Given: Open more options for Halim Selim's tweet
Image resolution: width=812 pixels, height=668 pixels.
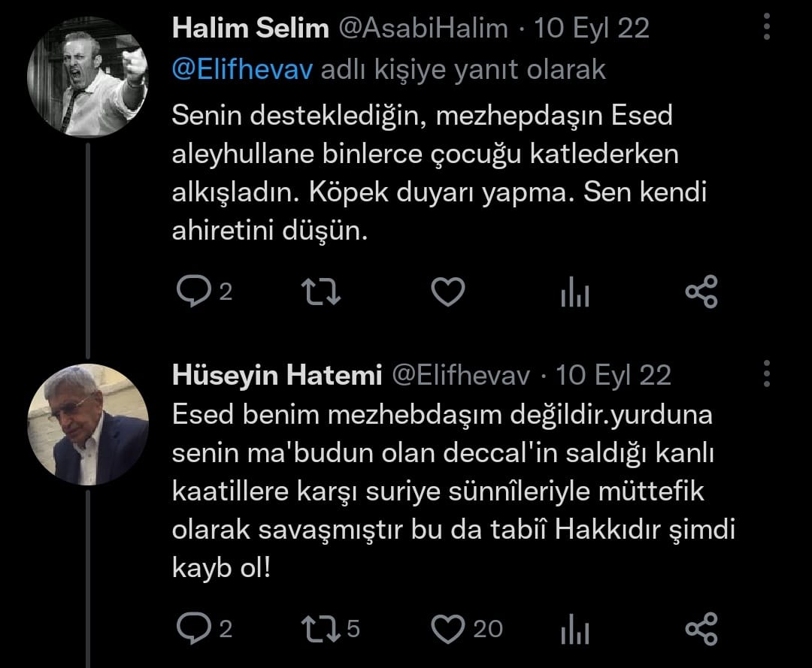Looking at the screenshot, I should 767,28.
